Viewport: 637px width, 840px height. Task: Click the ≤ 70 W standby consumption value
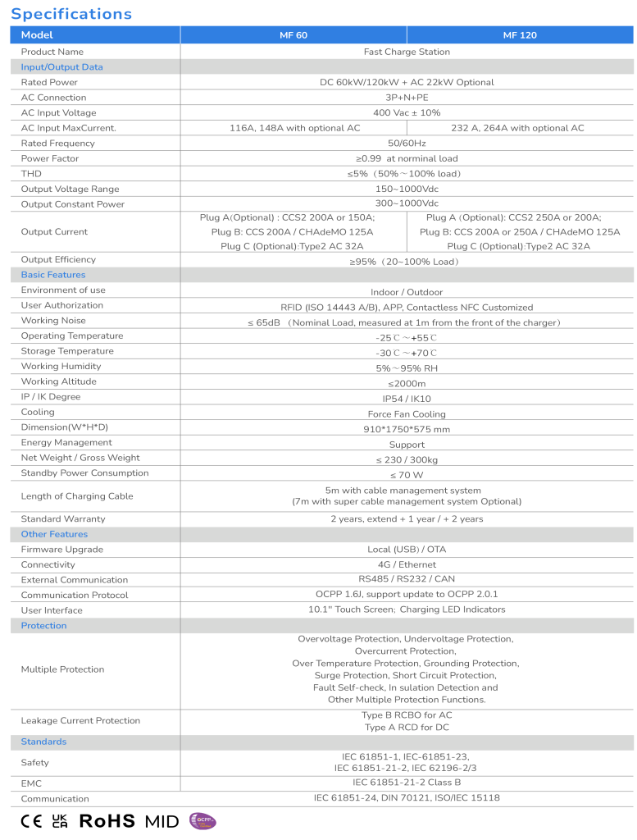[x=407, y=475]
